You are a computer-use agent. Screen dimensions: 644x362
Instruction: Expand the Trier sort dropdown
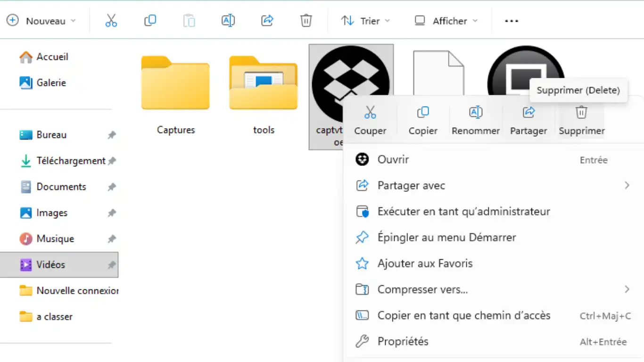[366, 21]
